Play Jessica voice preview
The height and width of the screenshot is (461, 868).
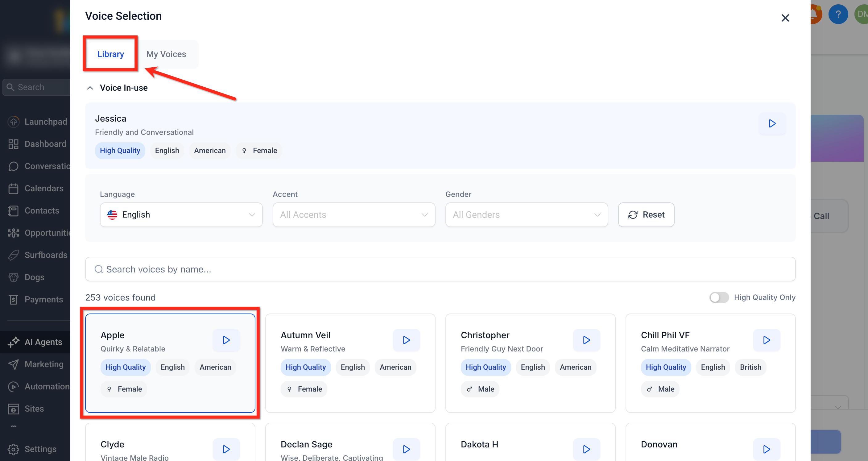pos(772,123)
